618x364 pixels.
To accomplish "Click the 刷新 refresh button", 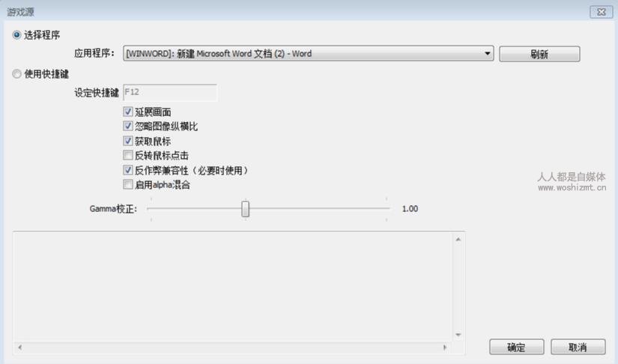I will pyautogui.click(x=539, y=54).
